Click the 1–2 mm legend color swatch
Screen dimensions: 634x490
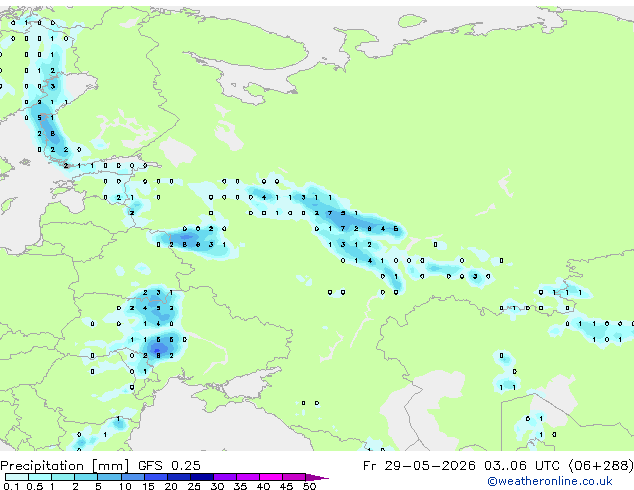tap(63, 477)
